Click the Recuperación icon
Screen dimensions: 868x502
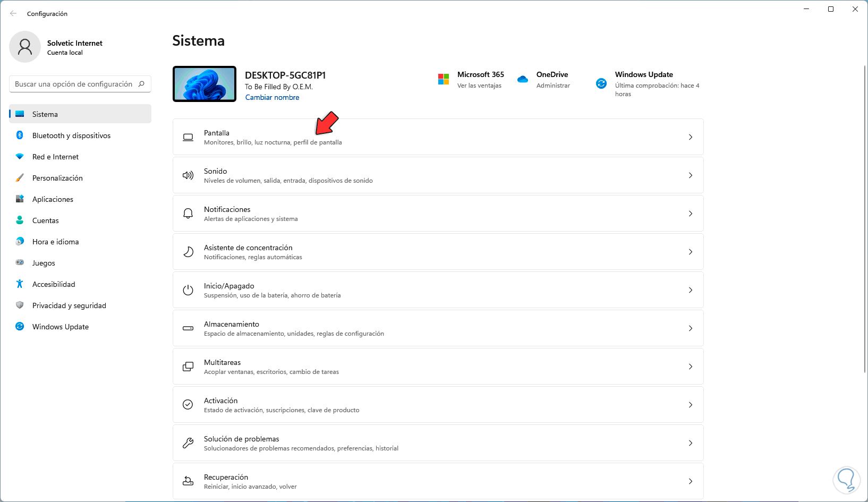point(188,481)
